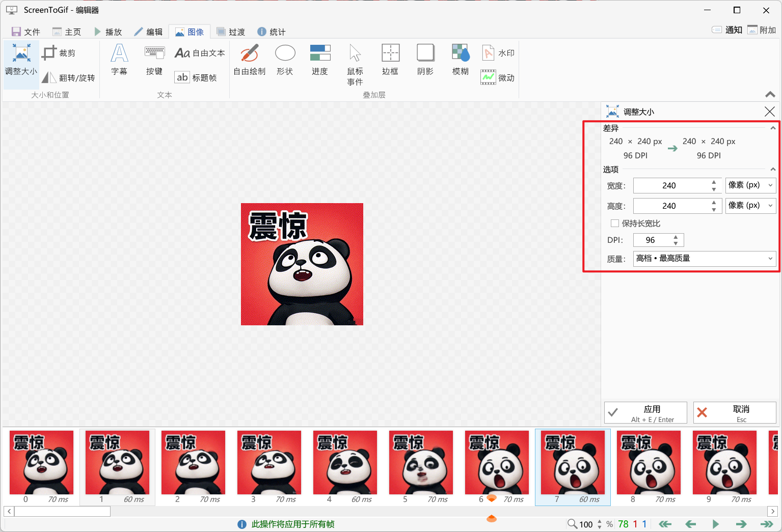Viewport: 782px width, 532px height.
Task: Select the 形状 shapes tool
Action: point(285,60)
